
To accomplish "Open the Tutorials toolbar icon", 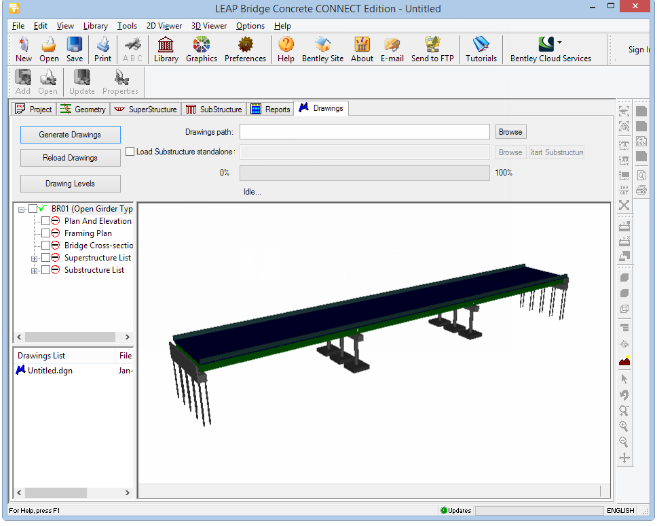I will 481,49.
